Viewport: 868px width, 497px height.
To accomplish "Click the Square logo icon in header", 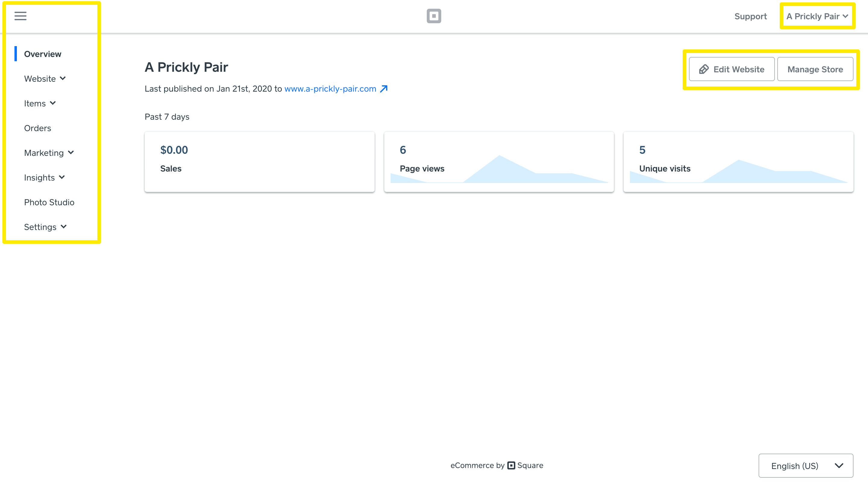I will point(434,16).
